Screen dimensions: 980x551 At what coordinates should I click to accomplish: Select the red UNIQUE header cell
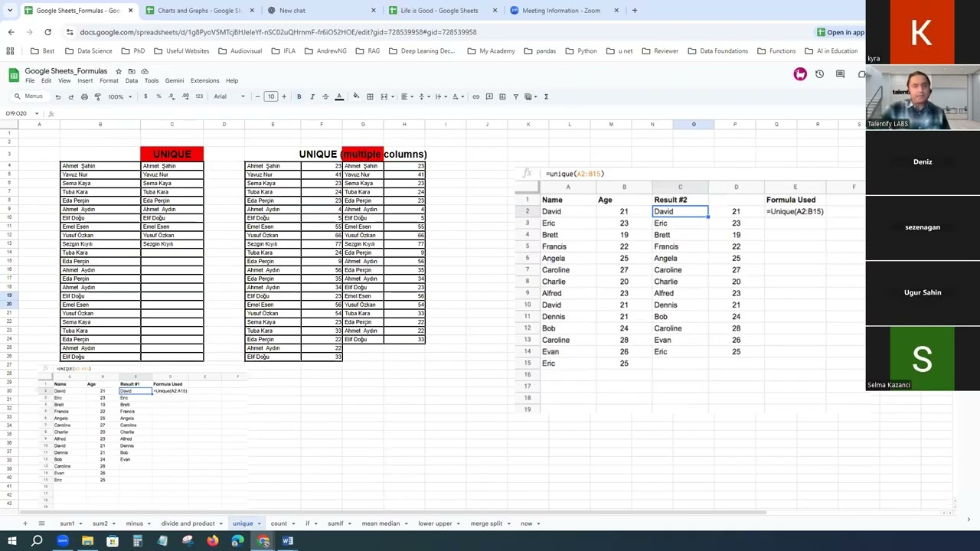(x=171, y=154)
